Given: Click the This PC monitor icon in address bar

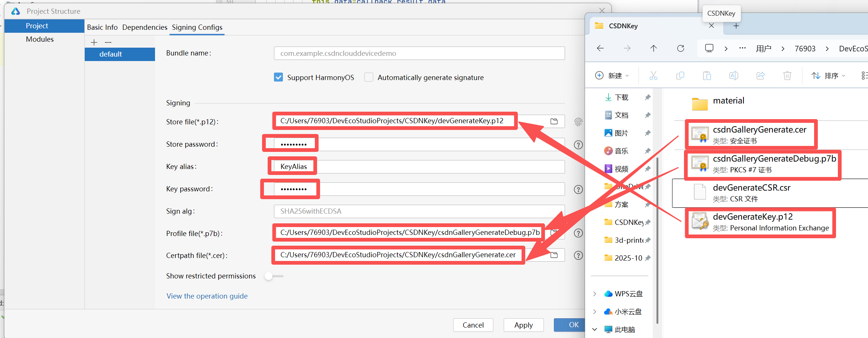Looking at the screenshot, I should [x=709, y=48].
